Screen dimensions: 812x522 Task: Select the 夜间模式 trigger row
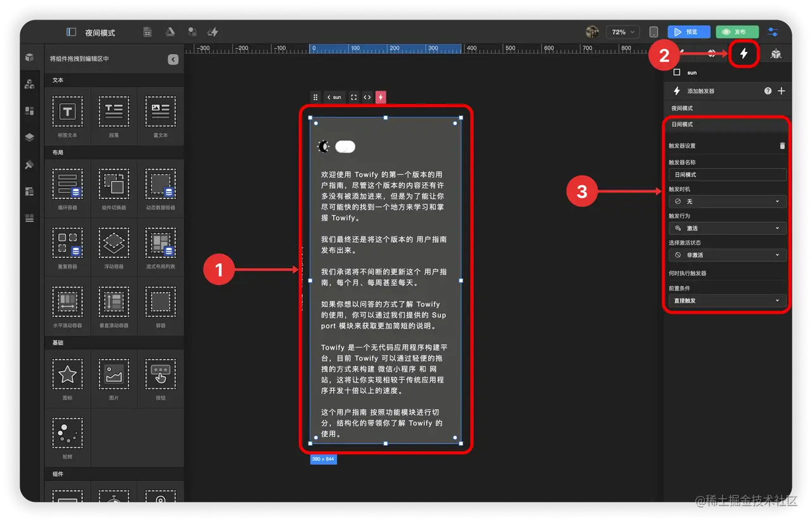click(727, 108)
